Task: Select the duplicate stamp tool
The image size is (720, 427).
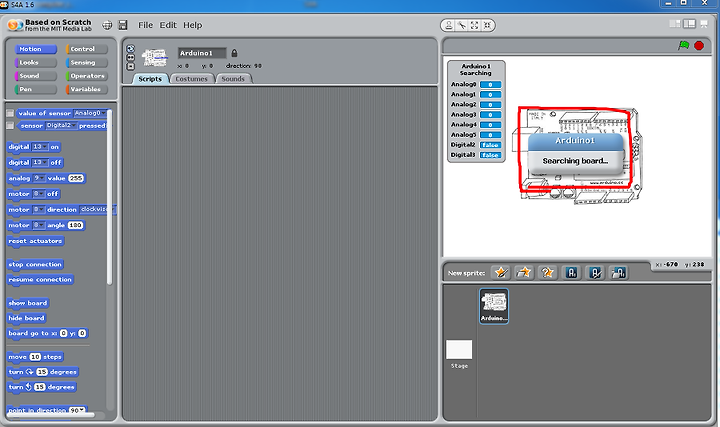Action: click(449, 25)
